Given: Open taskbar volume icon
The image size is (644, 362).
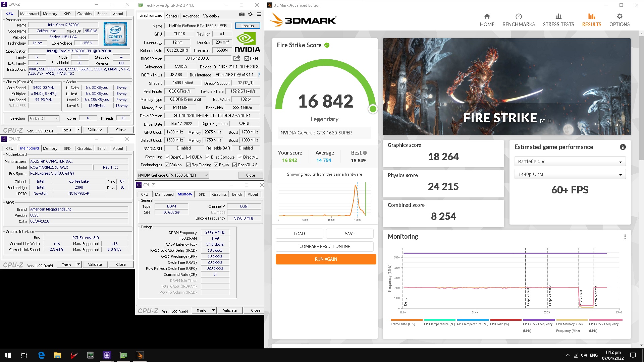Looking at the screenshot, I should (x=584, y=355).
